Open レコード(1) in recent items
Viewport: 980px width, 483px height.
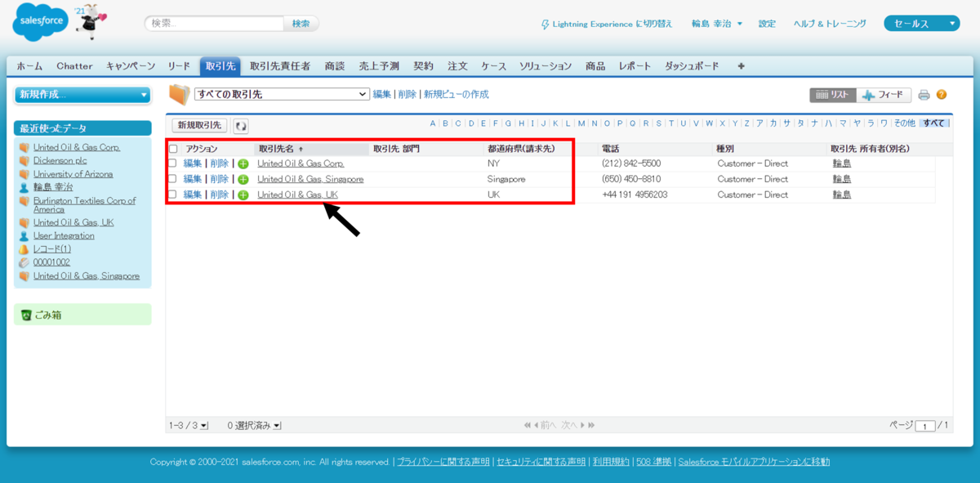pos(52,248)
